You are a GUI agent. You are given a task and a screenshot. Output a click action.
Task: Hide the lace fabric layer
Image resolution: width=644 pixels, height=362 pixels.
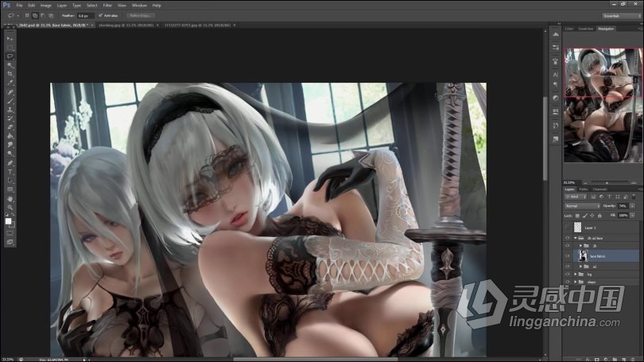(568, 256)
